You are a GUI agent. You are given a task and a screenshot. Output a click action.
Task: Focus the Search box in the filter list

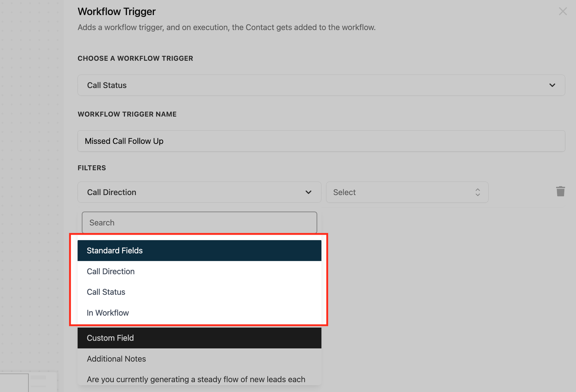[199, 223]
